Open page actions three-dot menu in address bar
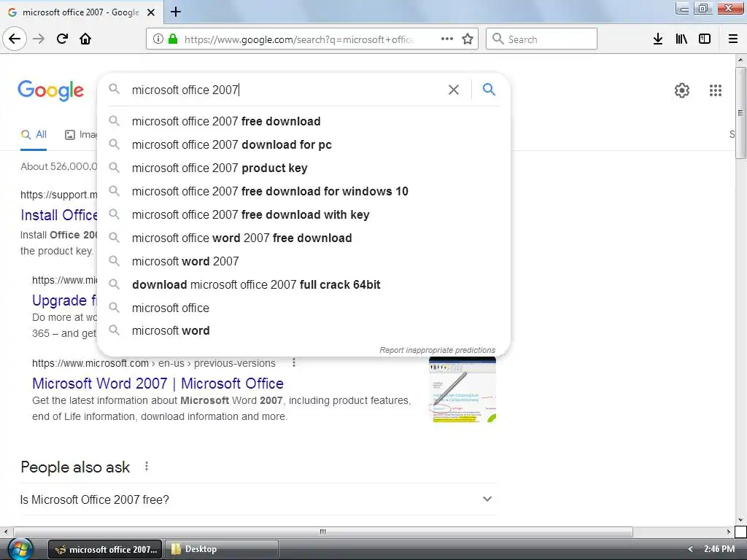The height and width of the screenshot is (560, 747). (x=447, y=39)
